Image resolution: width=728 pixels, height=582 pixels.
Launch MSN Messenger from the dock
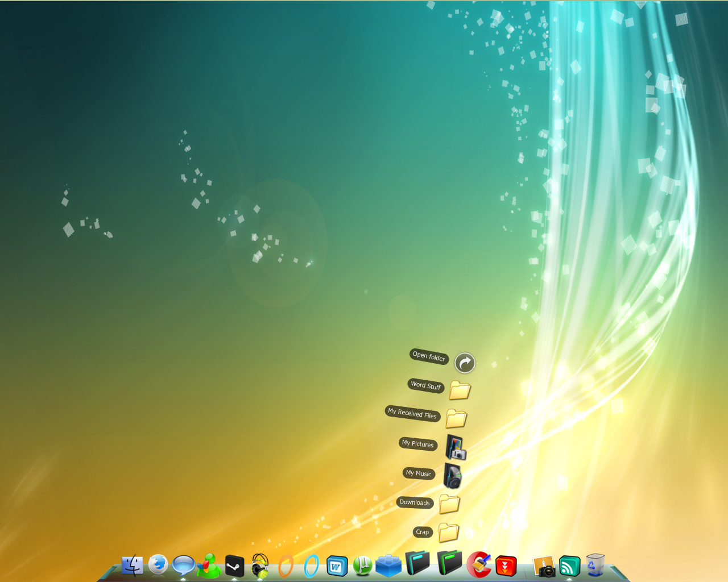tap(209, 566)
